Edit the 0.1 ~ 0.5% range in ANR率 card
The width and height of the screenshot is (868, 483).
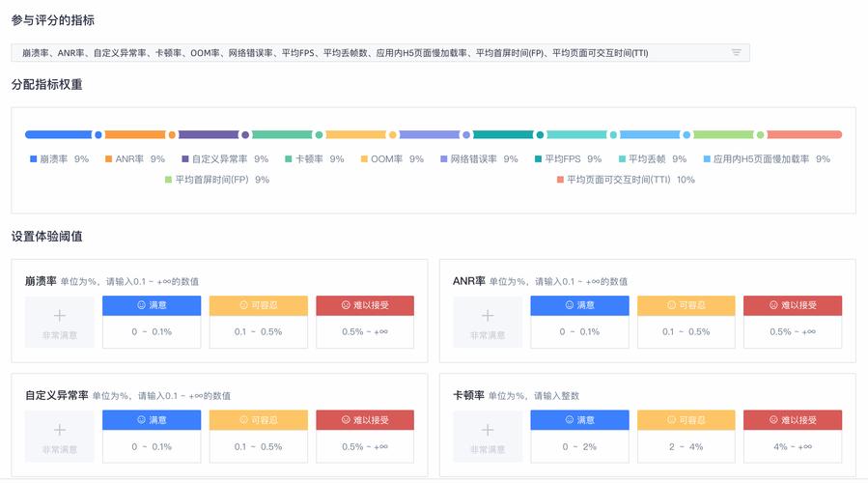point(686,331)
